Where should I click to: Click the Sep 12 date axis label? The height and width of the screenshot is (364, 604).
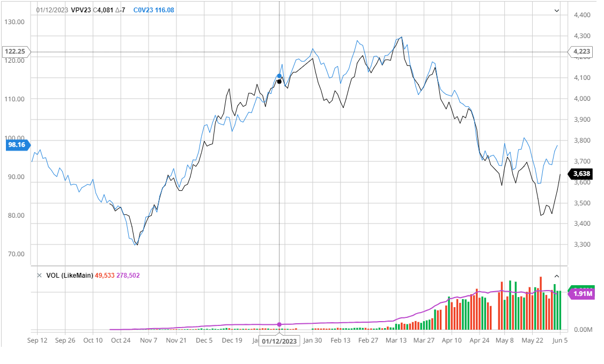pyautogui.click(x=38, y=340)
